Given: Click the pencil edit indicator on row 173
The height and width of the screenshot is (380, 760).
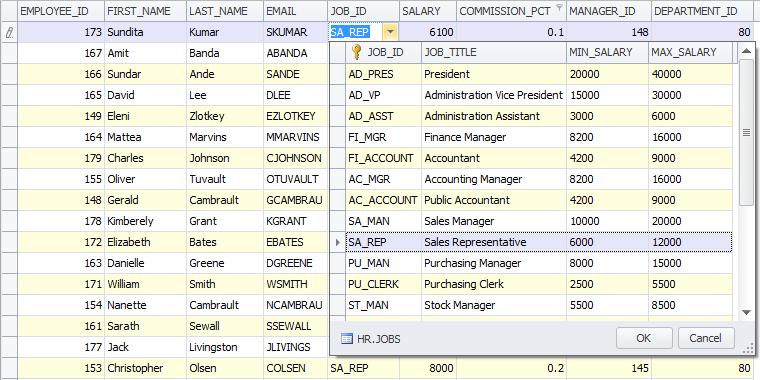Looking at the screenshot, I should (9, 32).
